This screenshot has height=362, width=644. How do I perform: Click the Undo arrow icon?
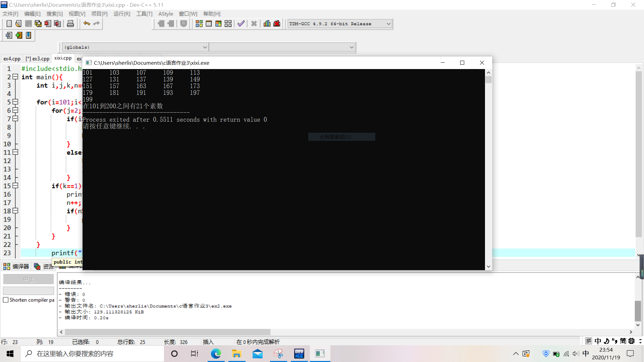tap(87, 24)
